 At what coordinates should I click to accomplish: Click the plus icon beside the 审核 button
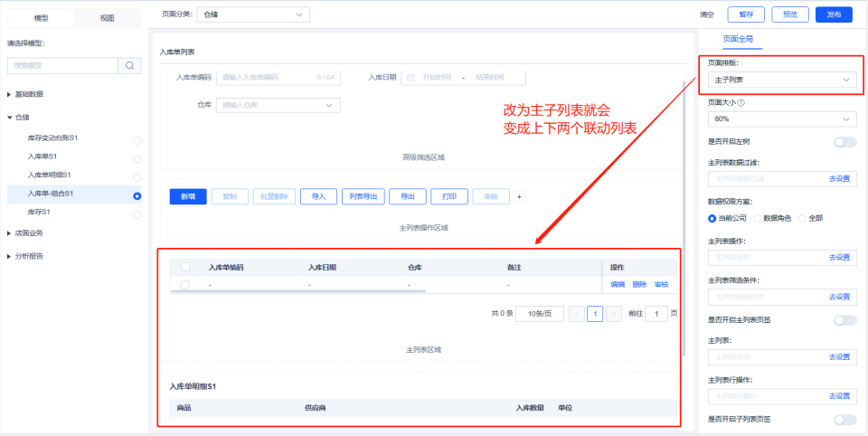tap(519, 196)
